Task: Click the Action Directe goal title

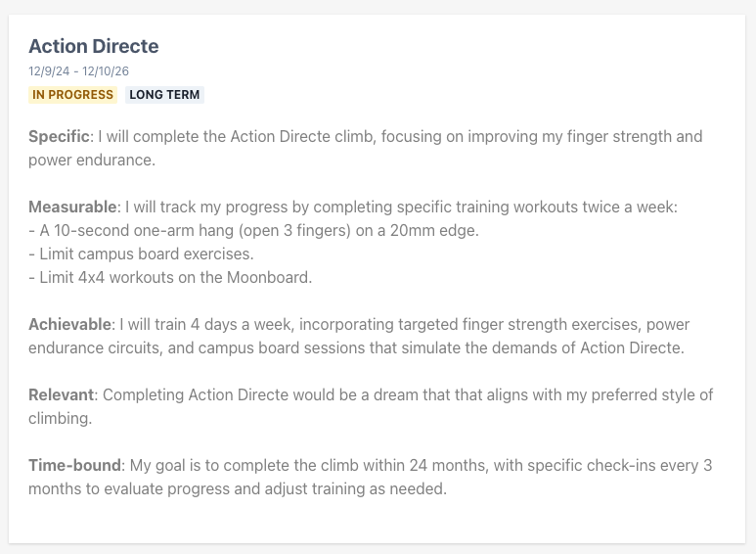Action: point(94,46)
